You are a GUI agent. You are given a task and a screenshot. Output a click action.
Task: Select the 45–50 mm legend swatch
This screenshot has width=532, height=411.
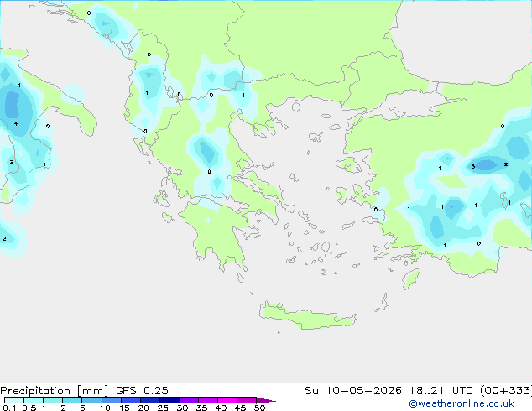(247, 400)
